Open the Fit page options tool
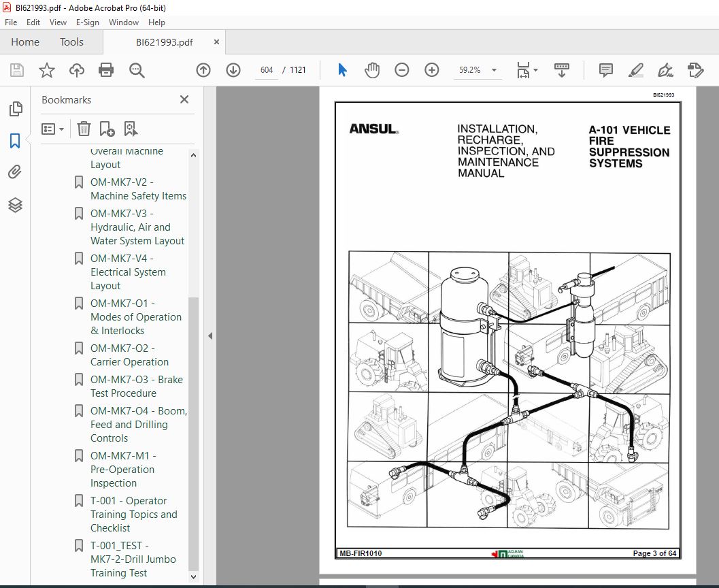 [523, 70]
